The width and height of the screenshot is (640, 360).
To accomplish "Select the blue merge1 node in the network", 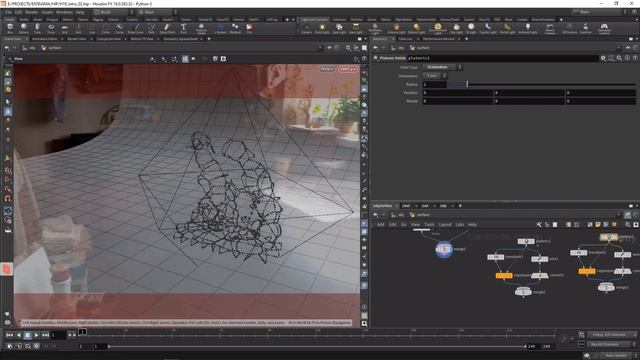I will click(x=444, y=249).
